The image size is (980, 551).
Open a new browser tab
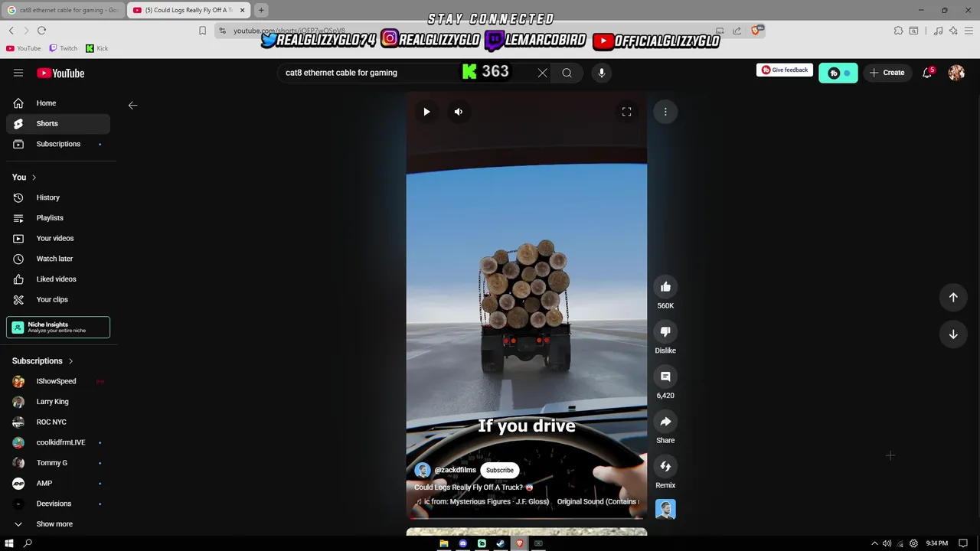[261, 10]
